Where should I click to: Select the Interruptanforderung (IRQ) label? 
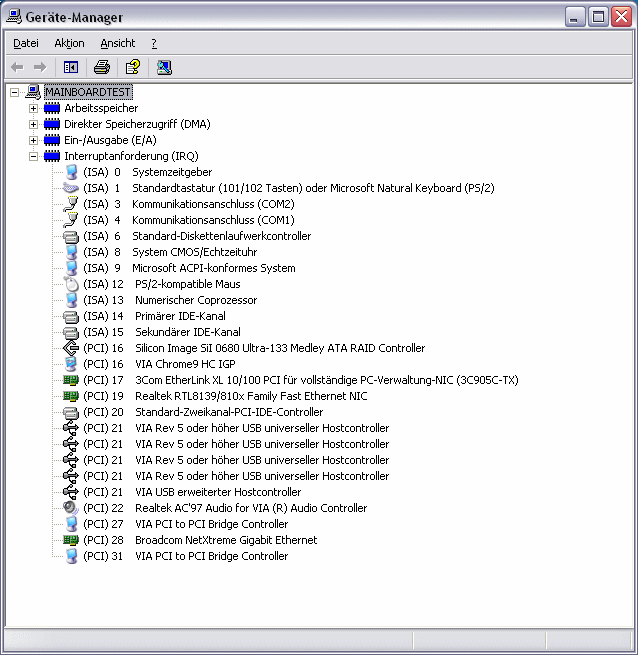(131, 156)
